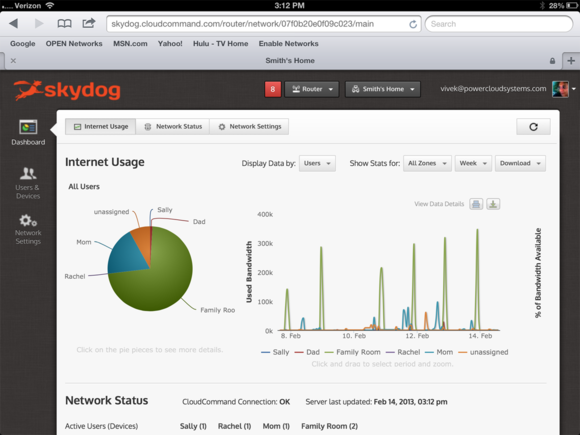Switch to the Network Settings tab

coord(249,127)
